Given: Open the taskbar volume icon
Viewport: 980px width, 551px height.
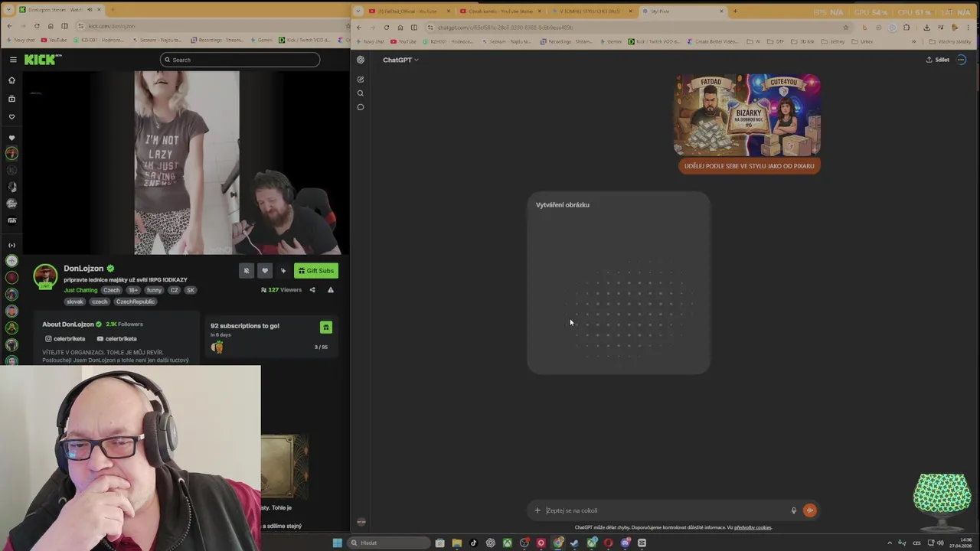Looking at the screenshot, I should (x=940, y=543).
